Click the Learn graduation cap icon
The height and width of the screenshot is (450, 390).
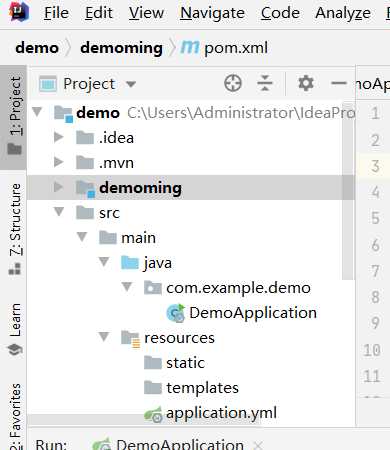(14, 350)
